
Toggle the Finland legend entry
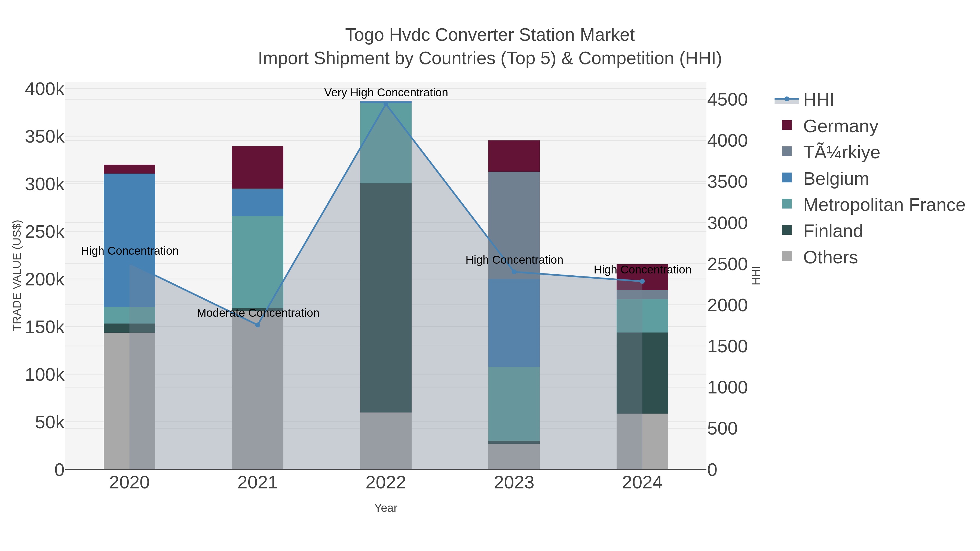822,231
